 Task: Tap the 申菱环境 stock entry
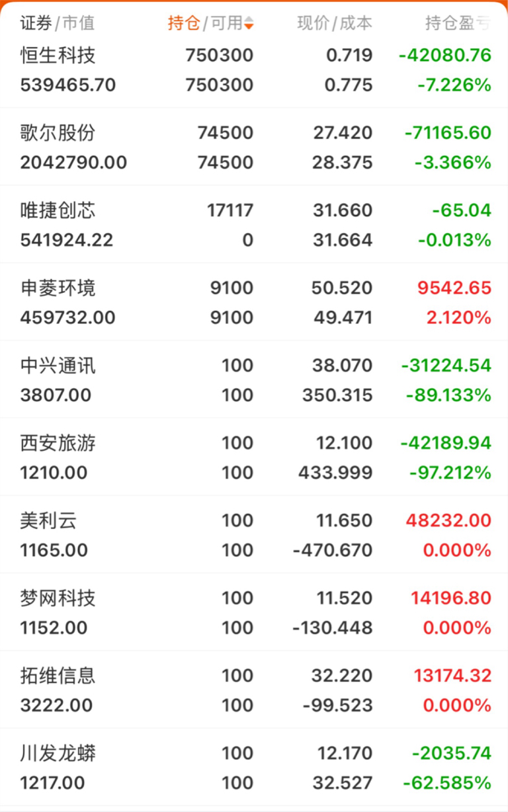click(x=58, y=288)
